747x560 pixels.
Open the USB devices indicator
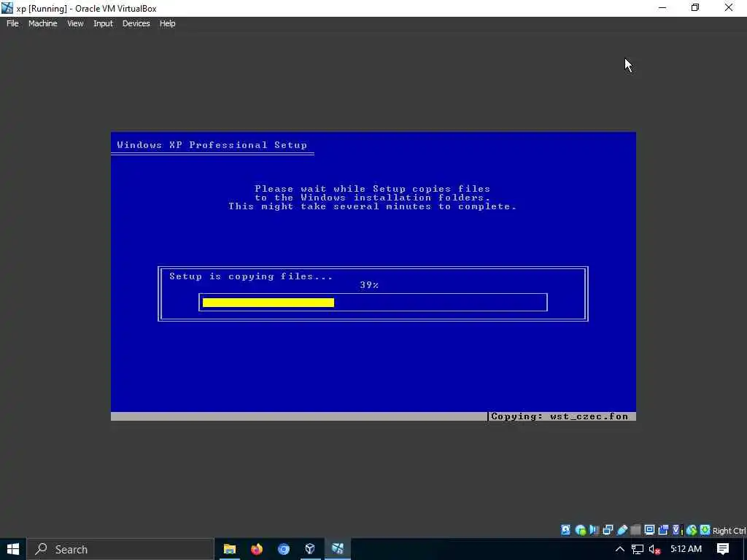click(x=622, y=530)
